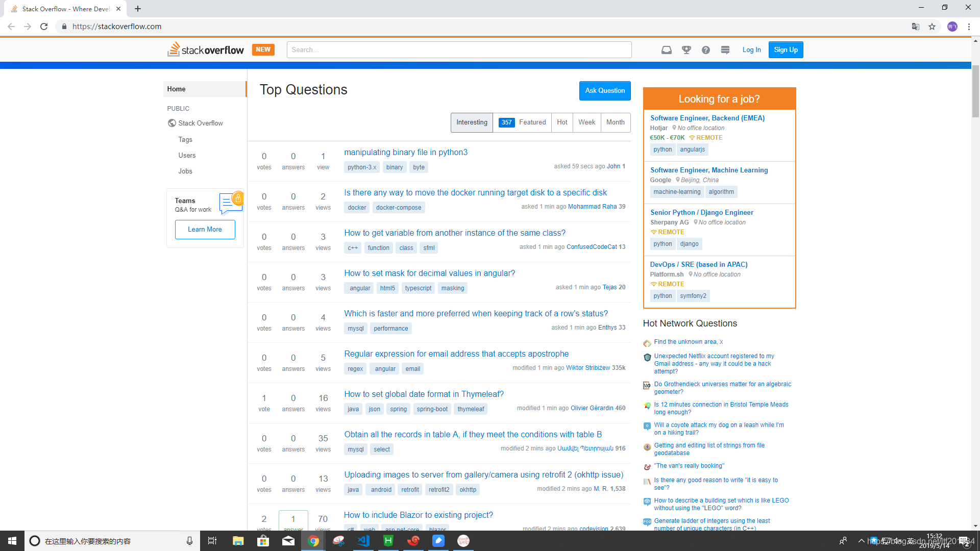This screenshot has width=980, height=551.
Task: Open the help question-mark icon
Action: click(705, 50)
